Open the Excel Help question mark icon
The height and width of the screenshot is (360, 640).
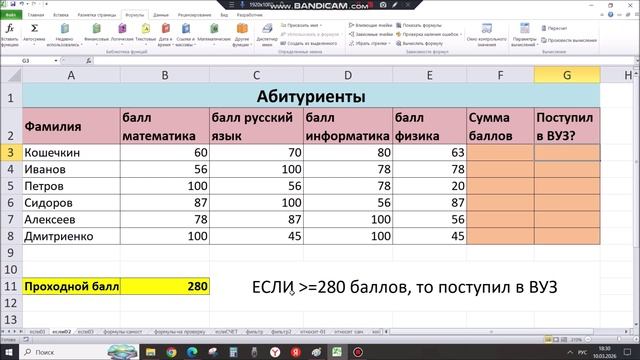click(x=611, y=15)
